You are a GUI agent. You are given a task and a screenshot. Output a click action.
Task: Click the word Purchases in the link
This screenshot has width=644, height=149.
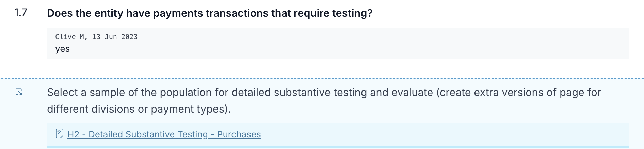click(x=239, y=134)
